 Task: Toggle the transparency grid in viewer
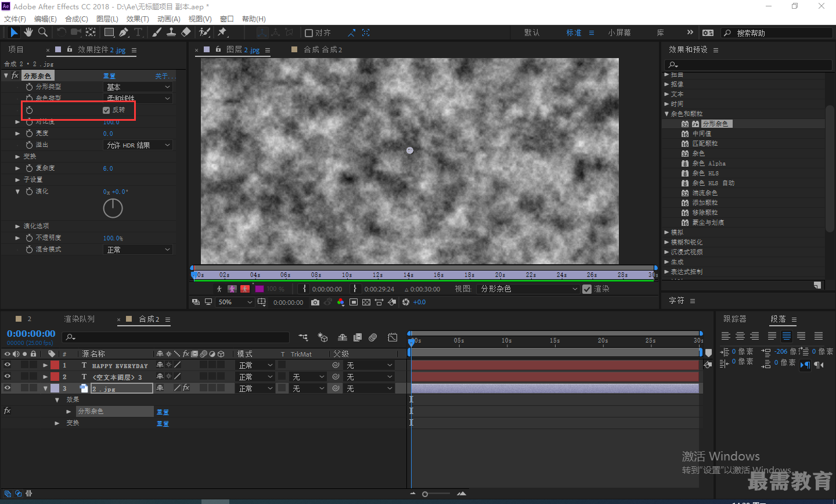click(x=366, y=302)
